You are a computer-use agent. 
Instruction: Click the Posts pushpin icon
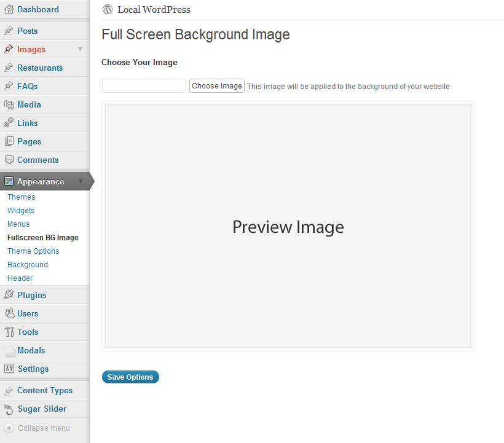point(9,31)
